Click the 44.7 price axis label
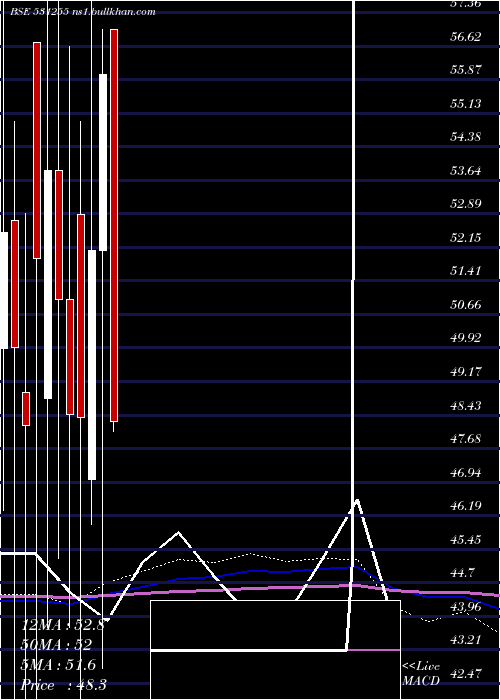 [x=462, y=573]
